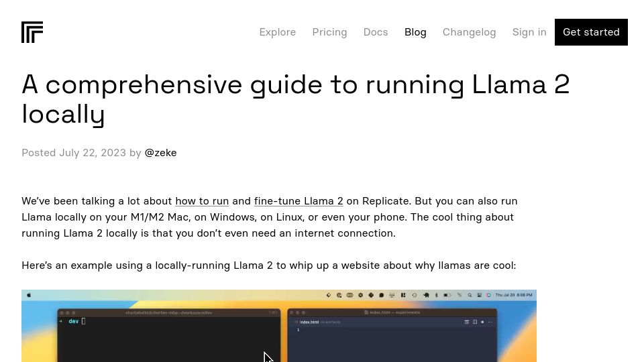
Task: Follow the "how to run" link
Action: 202,201
